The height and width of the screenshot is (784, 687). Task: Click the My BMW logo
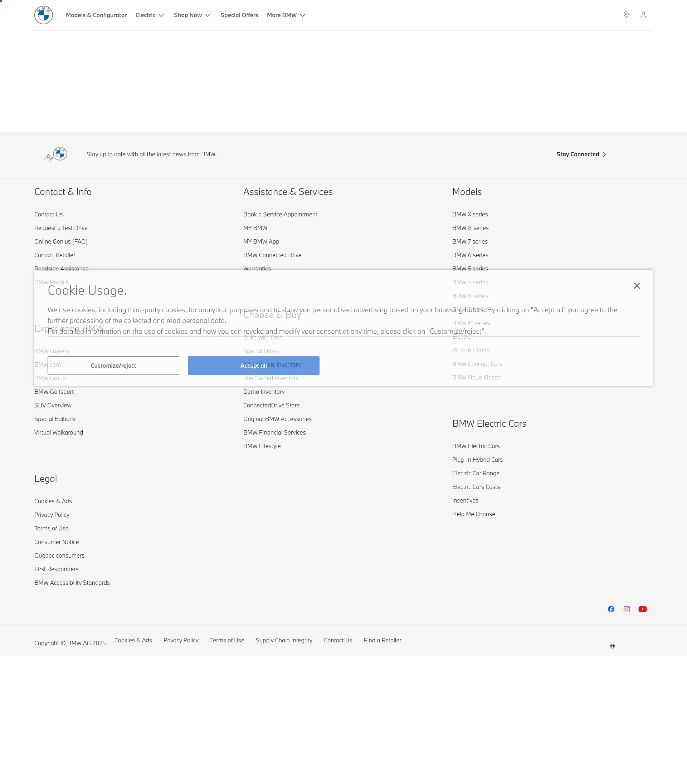(x=55, y=154)
